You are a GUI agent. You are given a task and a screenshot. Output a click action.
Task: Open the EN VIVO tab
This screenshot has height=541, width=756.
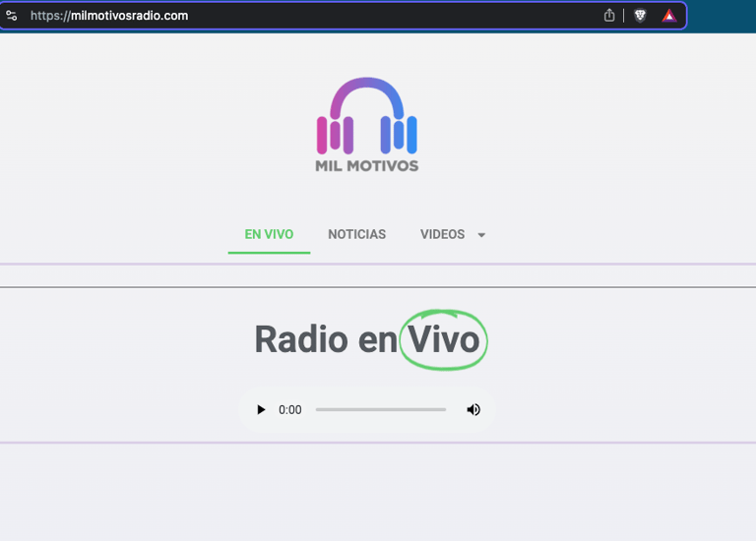click(269, 235)
